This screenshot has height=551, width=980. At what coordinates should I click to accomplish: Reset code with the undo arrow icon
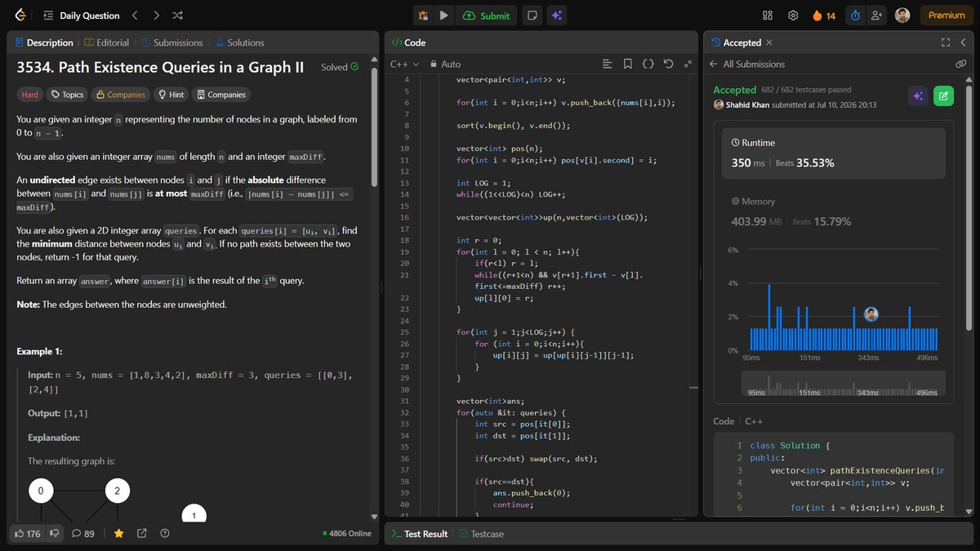pyautogui.click(x=668, y=64)
